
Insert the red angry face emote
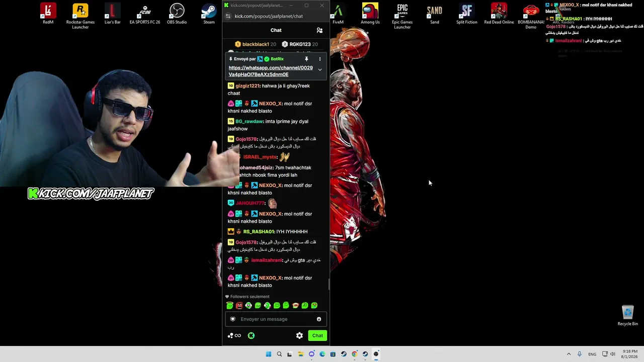click(x=239, y=305)
